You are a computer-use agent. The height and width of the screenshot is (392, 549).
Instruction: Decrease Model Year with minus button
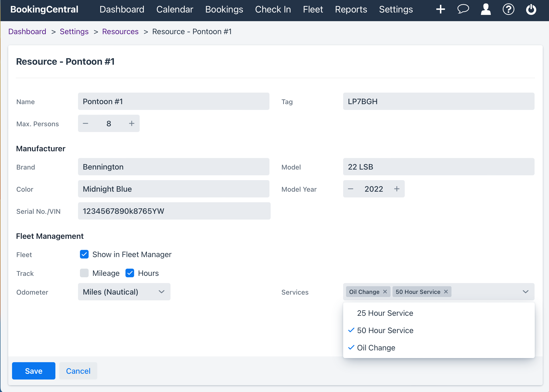[x=351, y=189]
